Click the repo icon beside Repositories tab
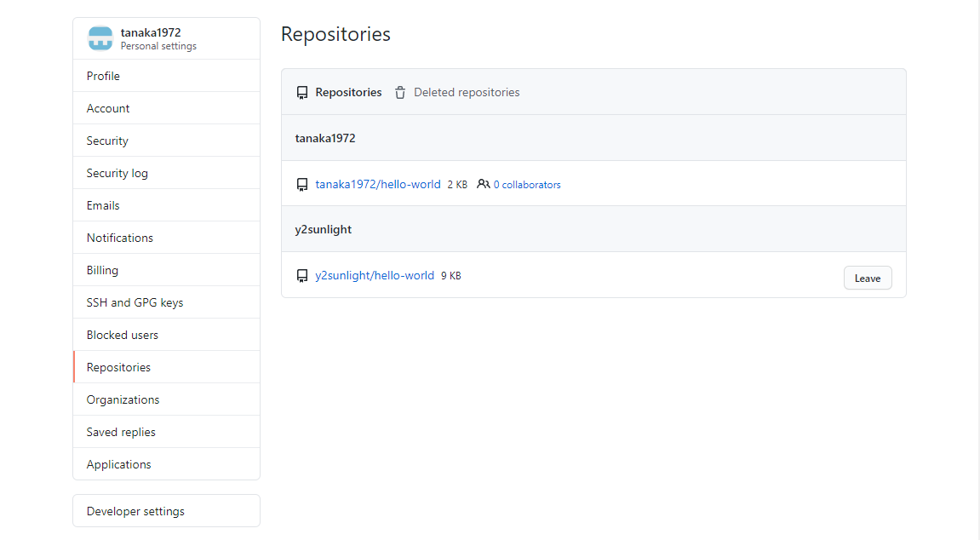 (302, 93)
